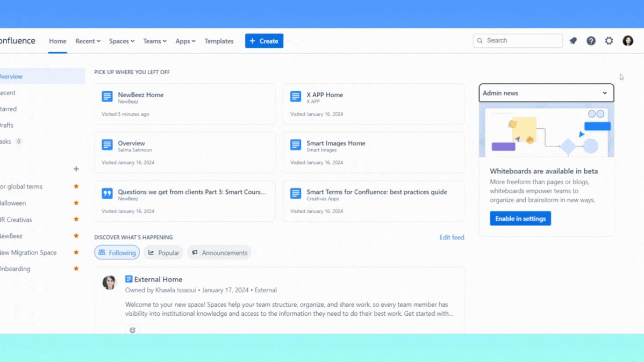Click the 'Whiteboards are available in beta' heading
Image resolution: width=644 pixels, height=362 pixels.
[544, 171]
